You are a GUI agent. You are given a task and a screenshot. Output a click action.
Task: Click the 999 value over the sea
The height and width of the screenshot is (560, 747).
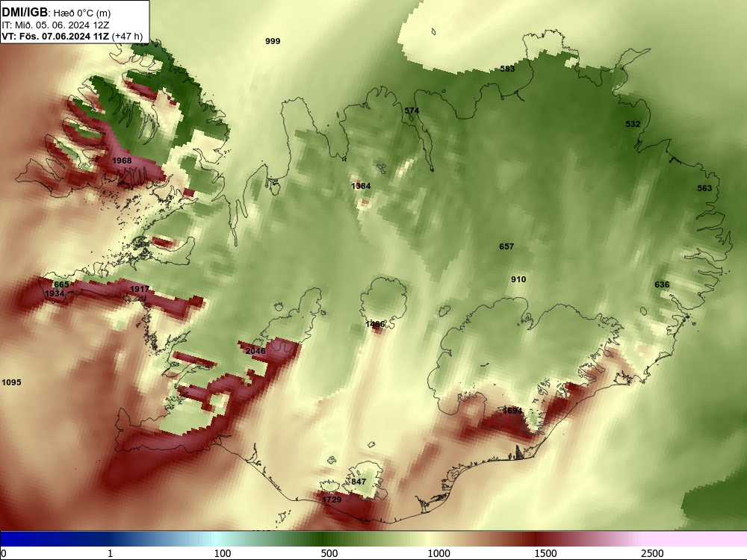(273, 41)
